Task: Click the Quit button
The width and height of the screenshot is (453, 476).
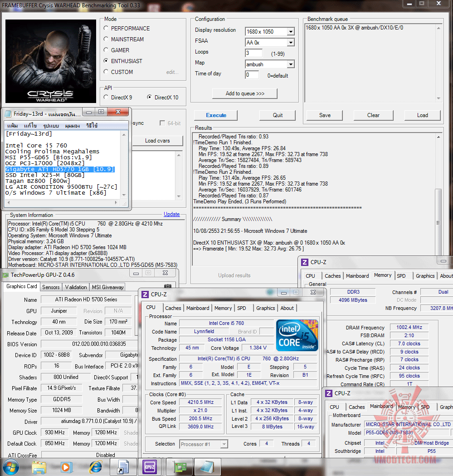Action: [278, 115]
